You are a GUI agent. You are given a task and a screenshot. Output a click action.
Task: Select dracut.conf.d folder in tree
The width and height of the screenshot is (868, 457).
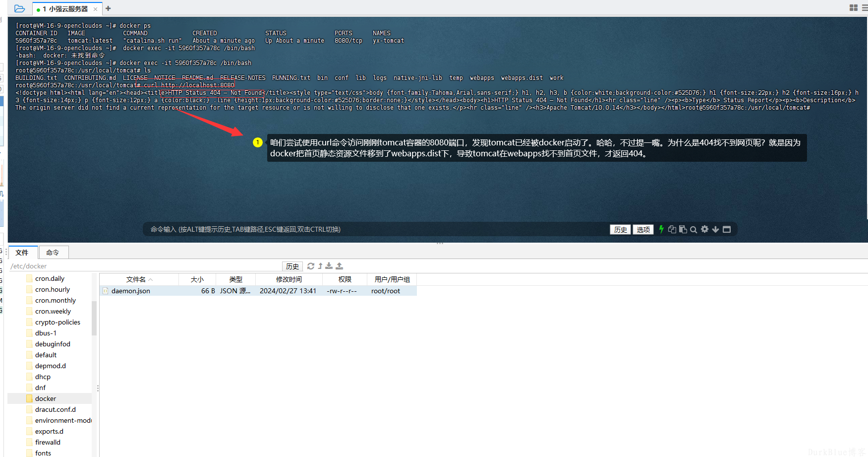[56, 409]
